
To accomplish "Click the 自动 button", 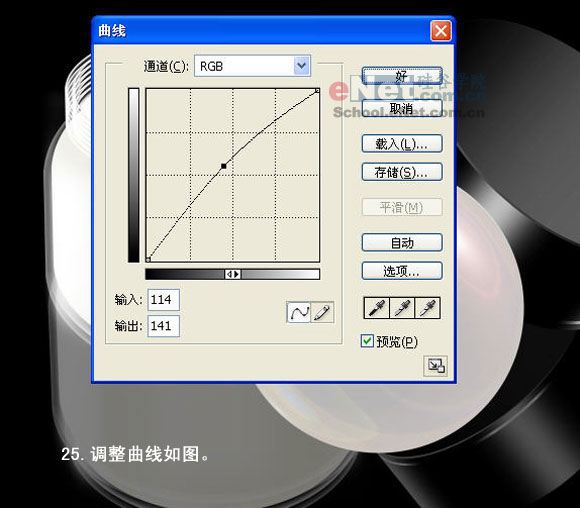I will coord(402,243).
